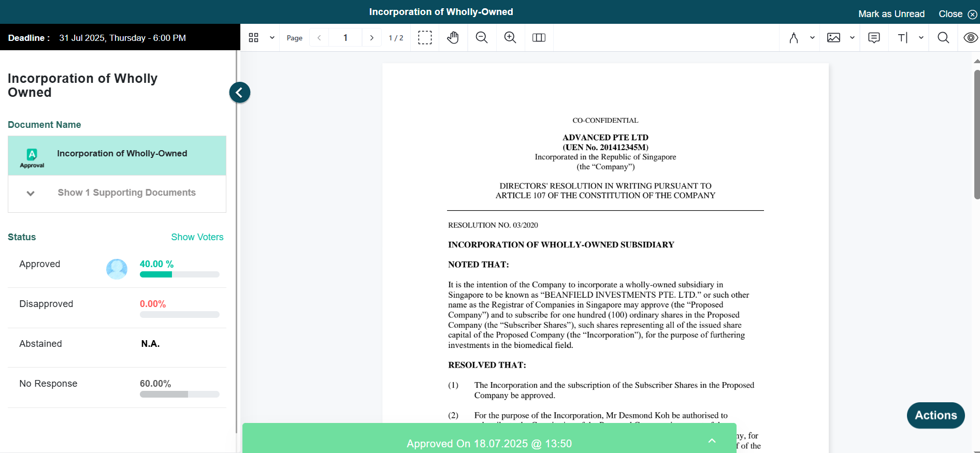Select the pen annotation tool
This screenshot has width=980, height=453.
[794, 38]
